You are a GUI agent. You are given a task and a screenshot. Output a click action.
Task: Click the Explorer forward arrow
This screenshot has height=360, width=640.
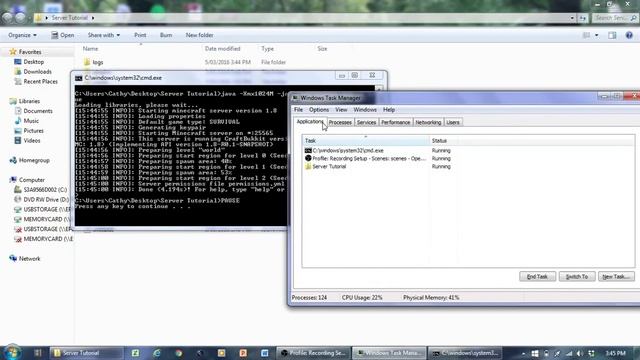click(x=20, y=18)
